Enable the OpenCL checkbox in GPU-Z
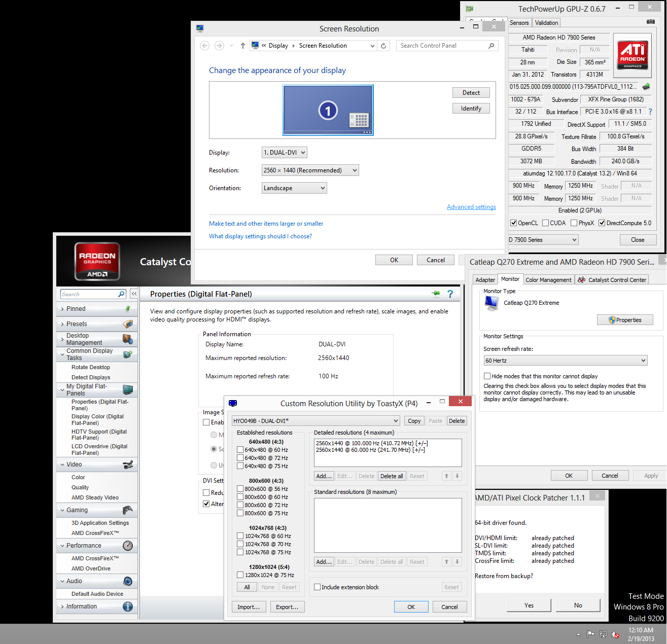 point(514,223)
